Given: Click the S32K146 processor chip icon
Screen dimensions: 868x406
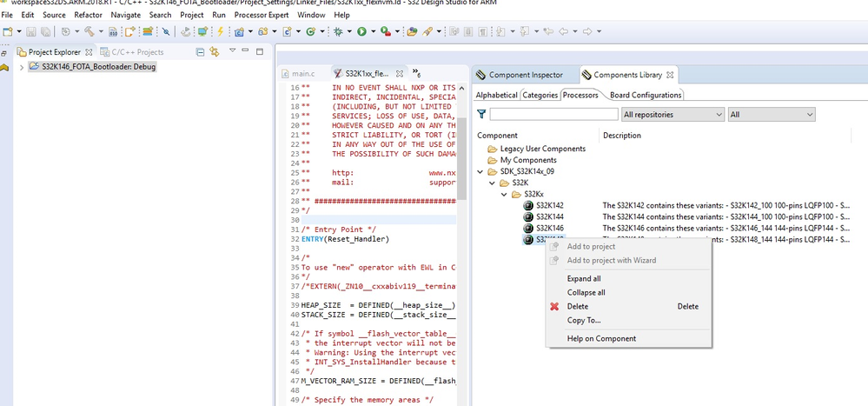Looking at the screenshot, I should click(x=527, y=228).
